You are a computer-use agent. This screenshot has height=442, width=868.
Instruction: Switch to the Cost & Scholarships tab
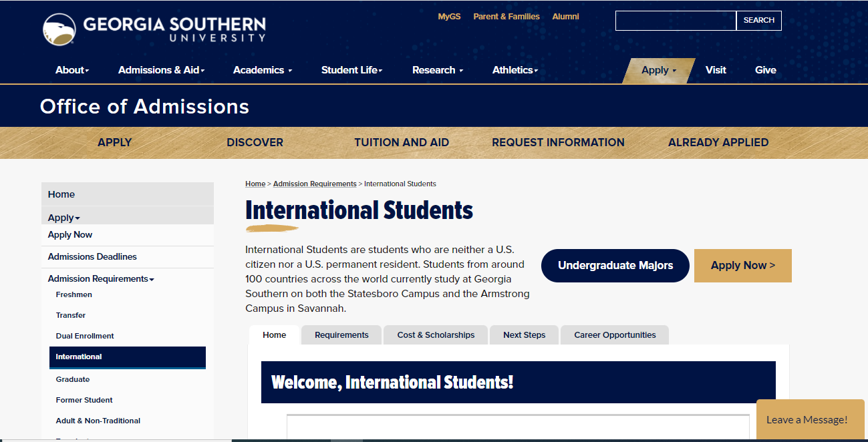click(436, 335)
